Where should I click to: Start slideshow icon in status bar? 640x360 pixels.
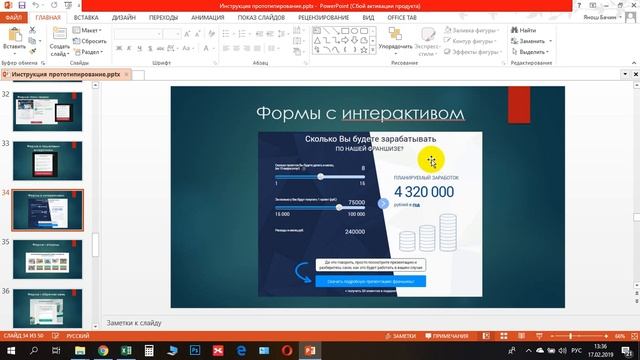[539, 336]
